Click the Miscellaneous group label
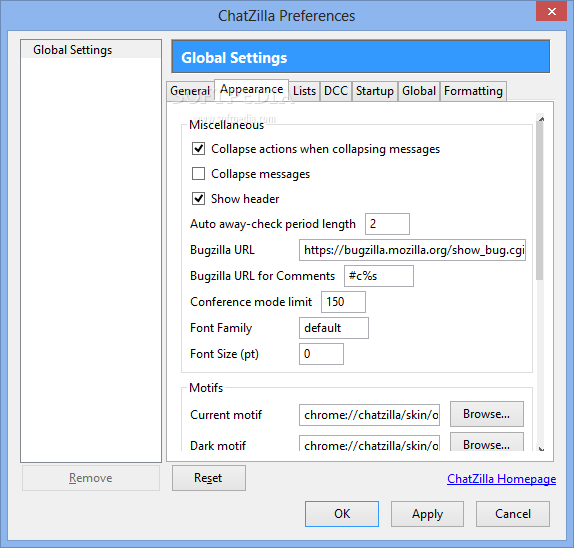The image size is (574, 548). 226,125
